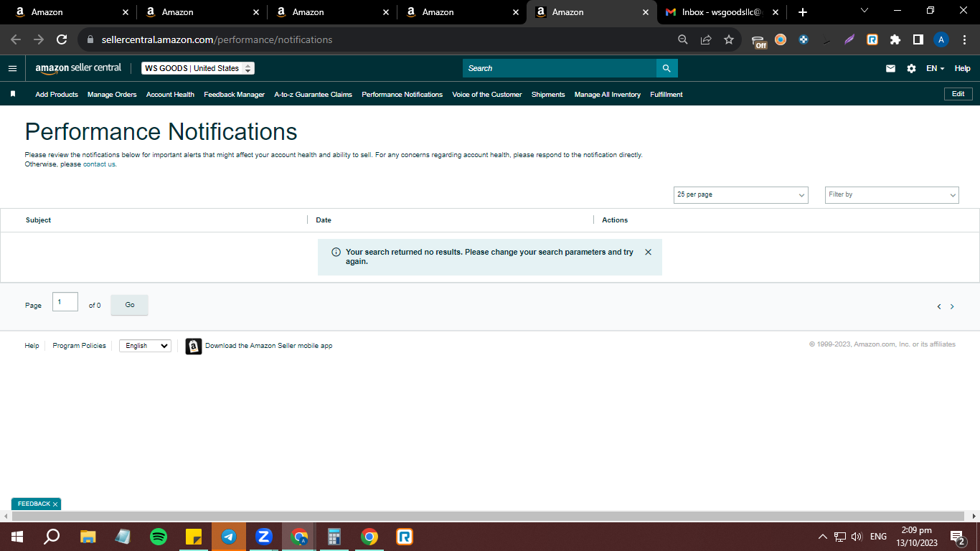
Task: Click the orange circular extension icon
Action: click(781, 39)
